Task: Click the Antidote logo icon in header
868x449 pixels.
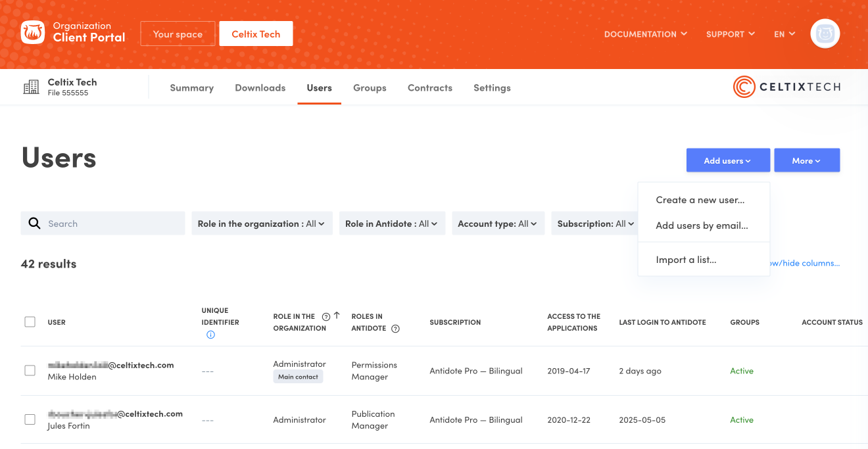Action: [x=33, y=33]
